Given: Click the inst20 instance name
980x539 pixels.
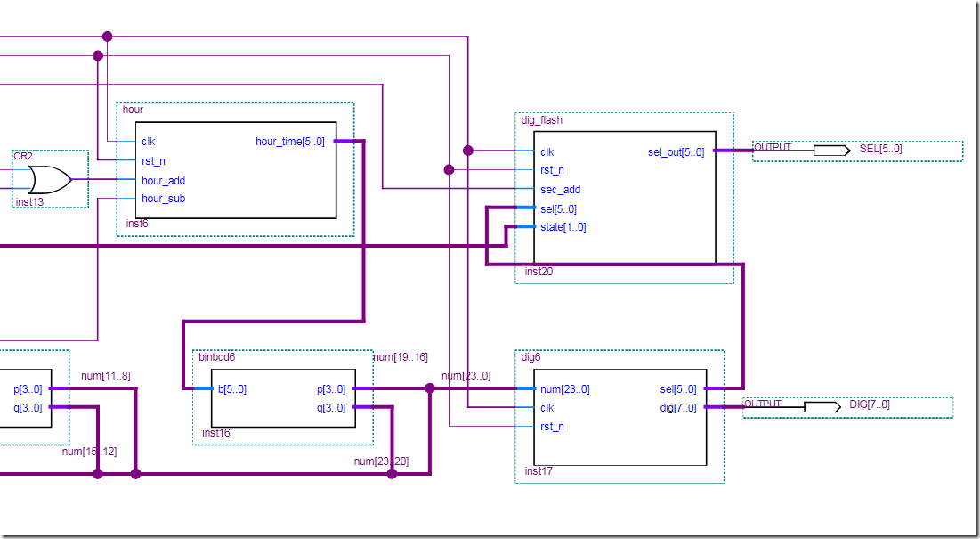Looking at the screenshot, I should (x=539, y=272).
